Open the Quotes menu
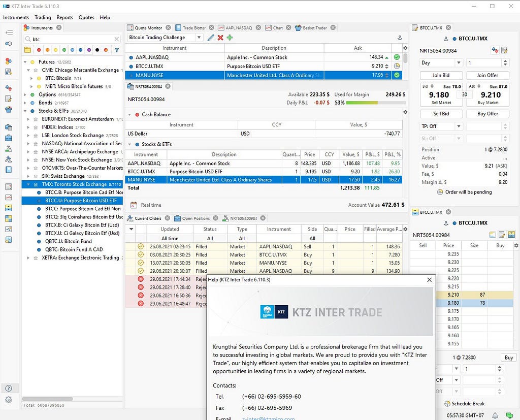 pyautogui.click(x=86, y=17)
